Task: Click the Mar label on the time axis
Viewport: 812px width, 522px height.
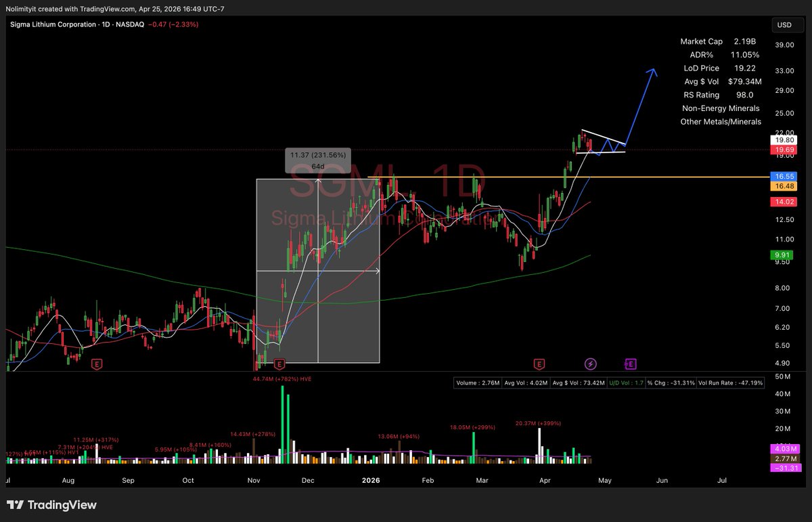Action: coord(482,480)
